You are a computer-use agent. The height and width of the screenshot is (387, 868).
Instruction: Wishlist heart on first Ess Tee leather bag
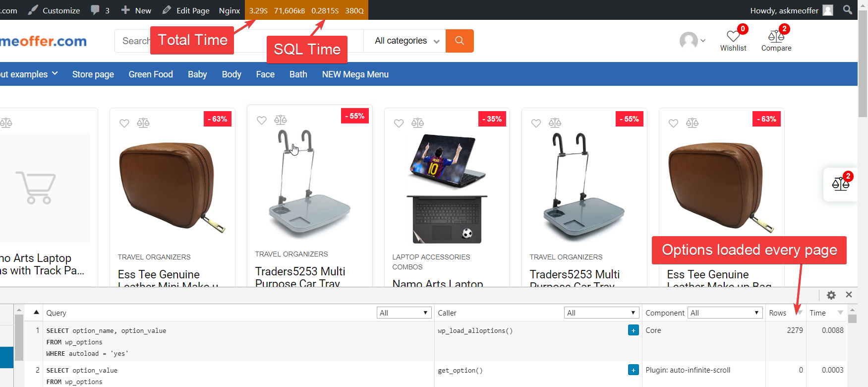[124, 123]
